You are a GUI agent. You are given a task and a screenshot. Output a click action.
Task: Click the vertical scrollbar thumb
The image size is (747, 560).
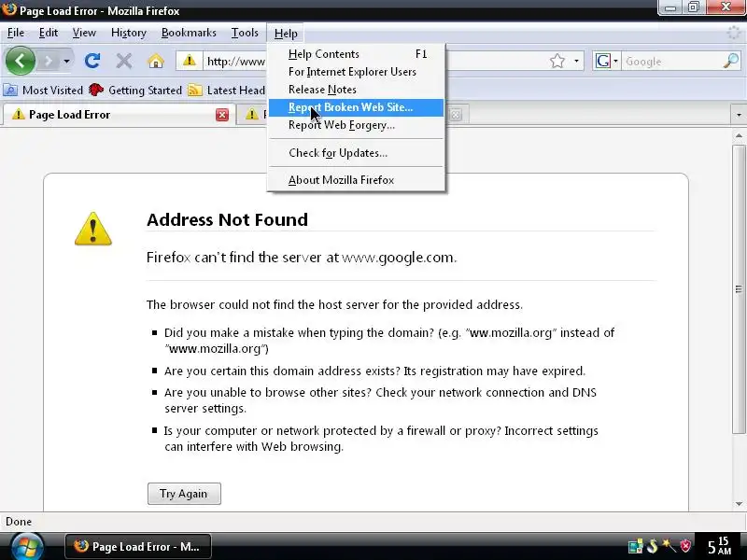pyautogui.click(x=739, y=289)
